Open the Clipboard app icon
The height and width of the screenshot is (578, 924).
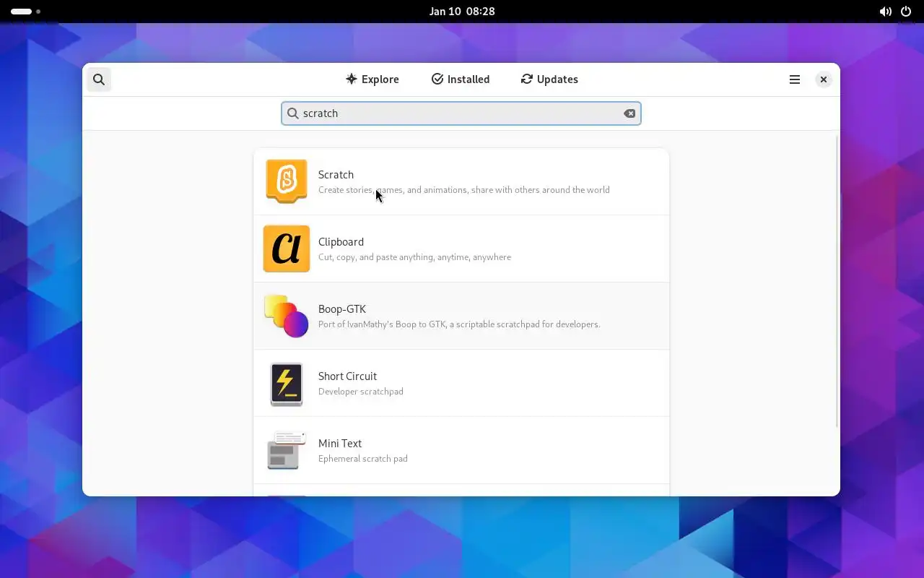pyautogui.click(x=287, y=249)
